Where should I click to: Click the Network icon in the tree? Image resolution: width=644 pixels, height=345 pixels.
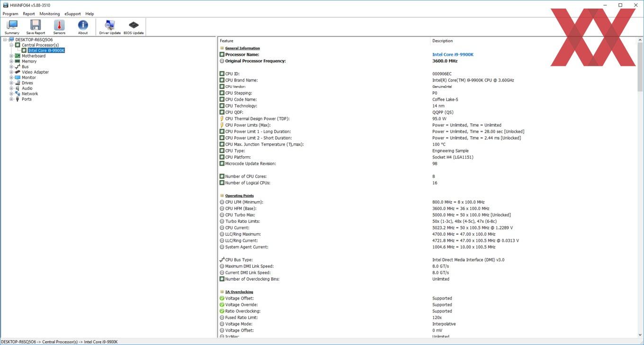[18, 94]
